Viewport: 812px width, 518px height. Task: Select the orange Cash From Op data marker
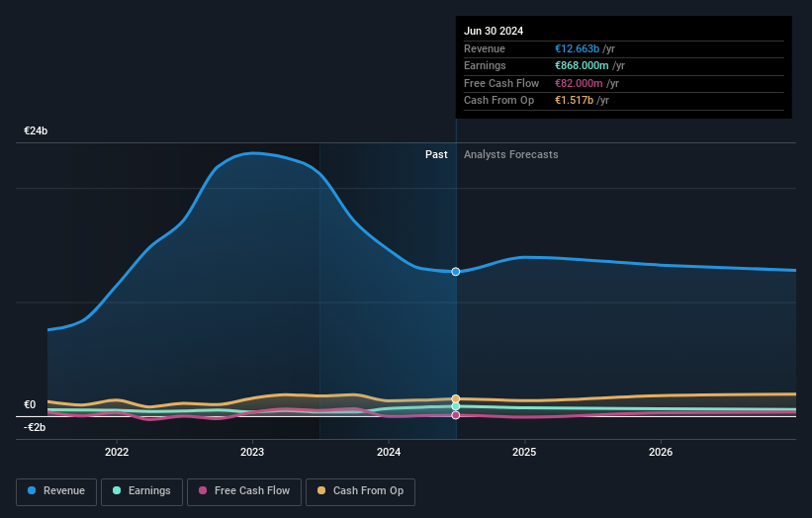pos(456,398)
